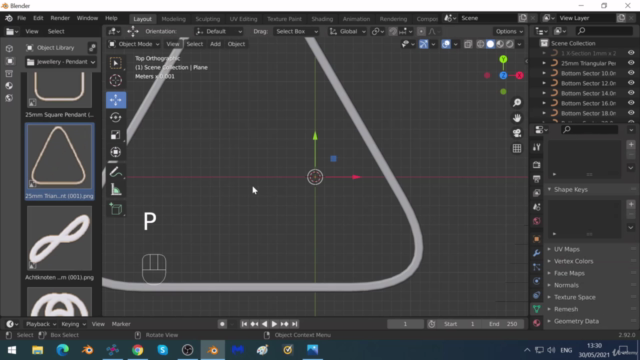Open the Render properties tab icon

point(537,164)
